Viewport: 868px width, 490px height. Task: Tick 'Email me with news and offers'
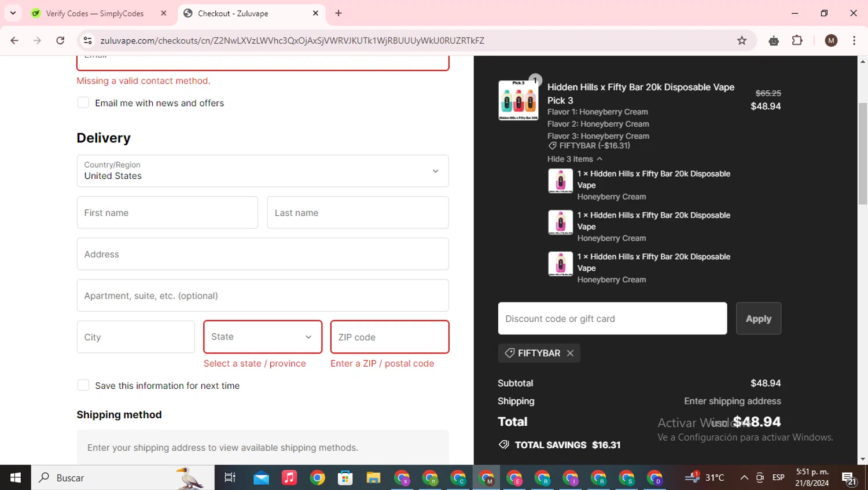click(83, 103)
